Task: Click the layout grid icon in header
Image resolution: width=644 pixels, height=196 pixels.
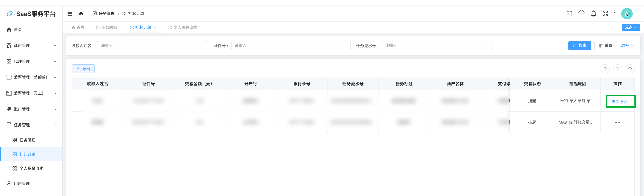Action: [x=569, y=13]
